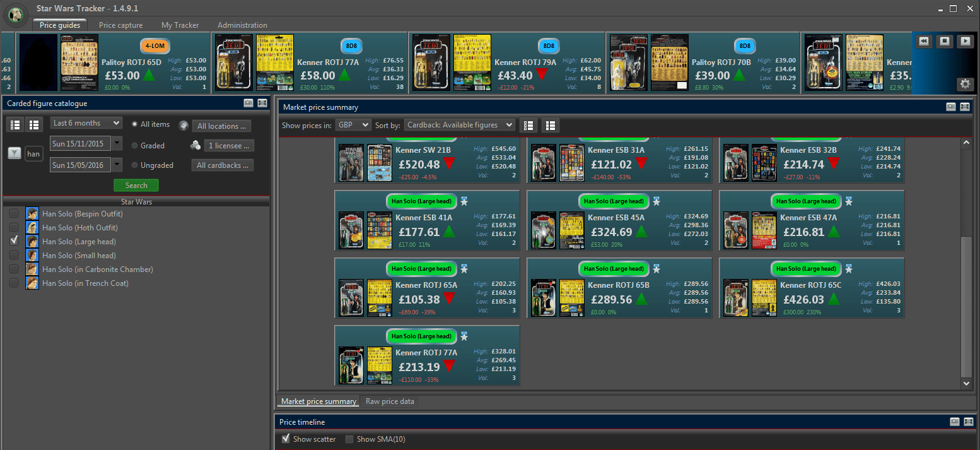Stop the scrolling price ticker

[x=944, y=41]
